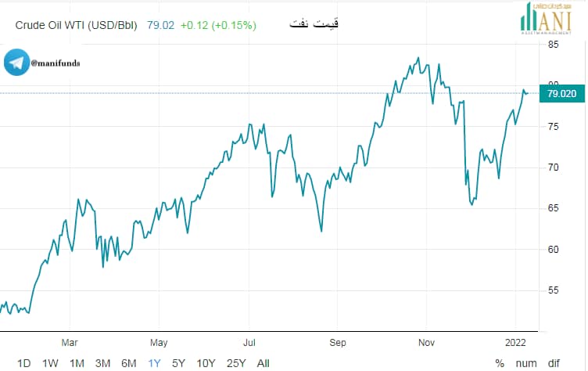The height and width of the screenshot is (371, 588).
Task: Click the @manifunds channel handle
Action: click(56, 63)
